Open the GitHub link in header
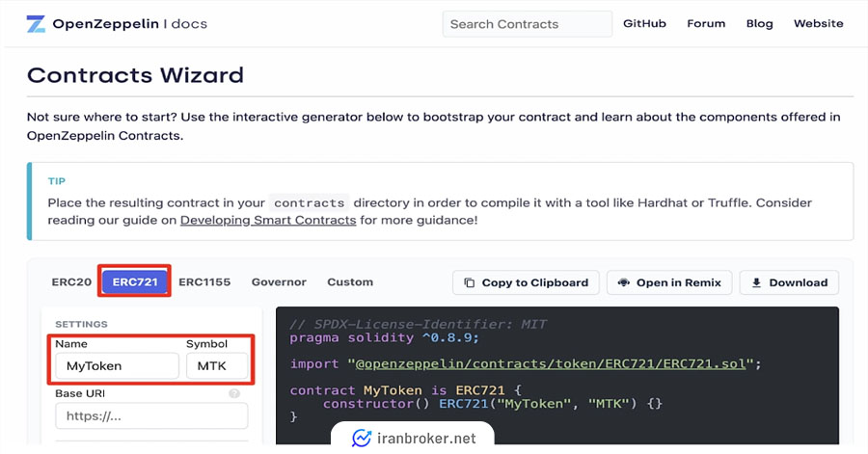The width and height of the screenshot is (868, 454). point(644,24)
